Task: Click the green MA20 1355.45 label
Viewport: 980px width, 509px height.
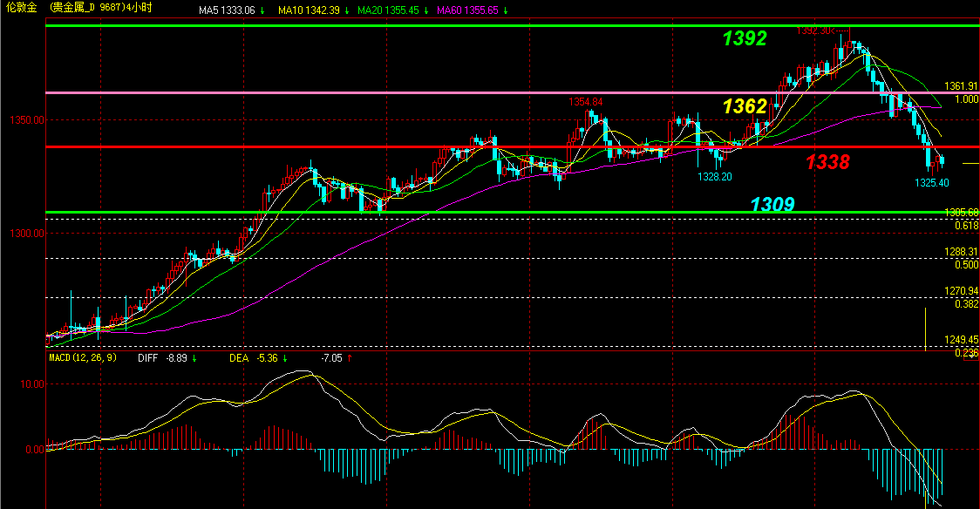Action: [x=388, y=10]
